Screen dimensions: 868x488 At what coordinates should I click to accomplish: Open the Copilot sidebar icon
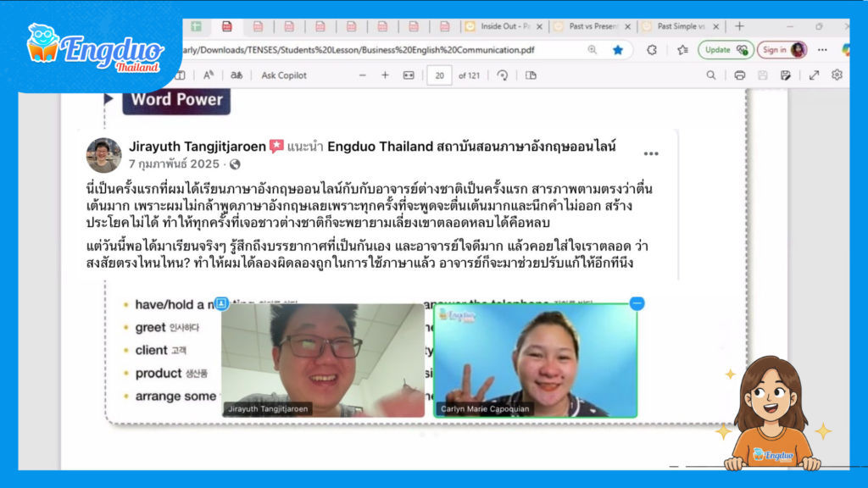845,50
